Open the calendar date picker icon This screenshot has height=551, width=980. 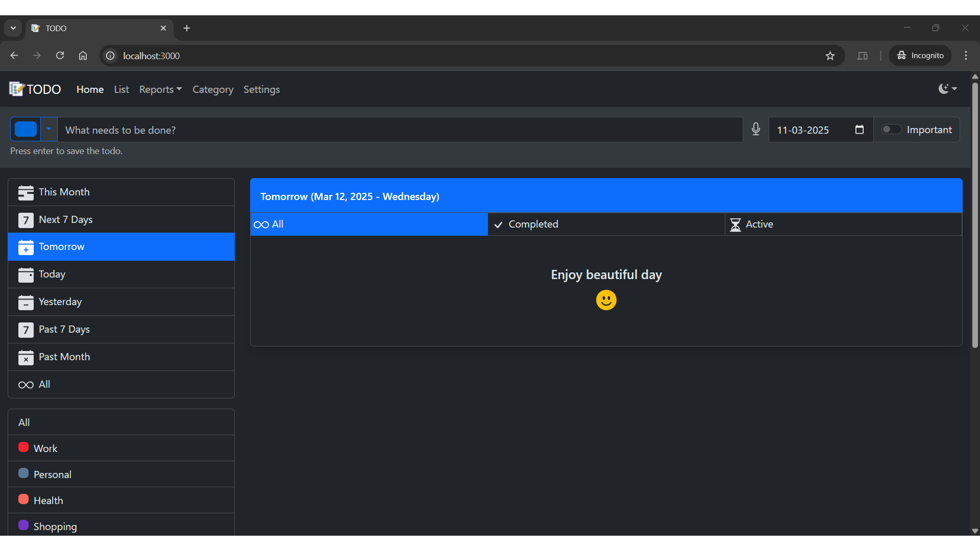[x=860, y=130]
